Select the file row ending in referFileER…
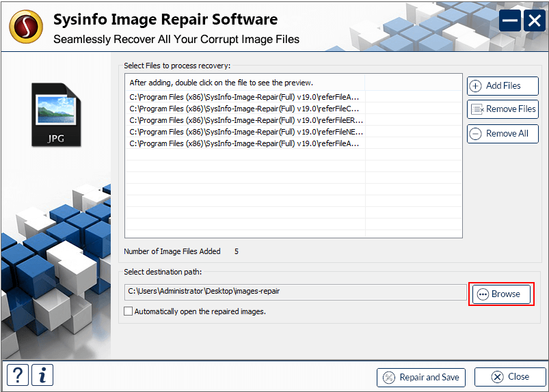 293,120
